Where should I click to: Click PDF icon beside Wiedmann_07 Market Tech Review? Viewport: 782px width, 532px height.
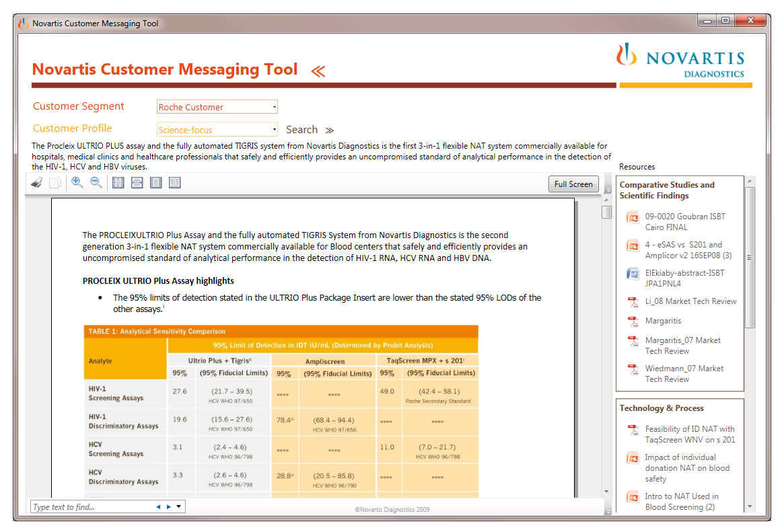coord(633,370)
